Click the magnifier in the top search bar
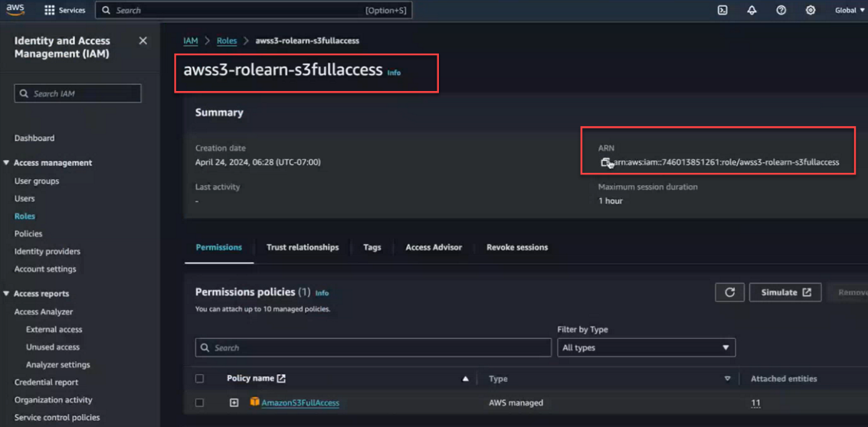Viewport: 868px width, 427px height. pyautogui.click(x=106, y=10)
